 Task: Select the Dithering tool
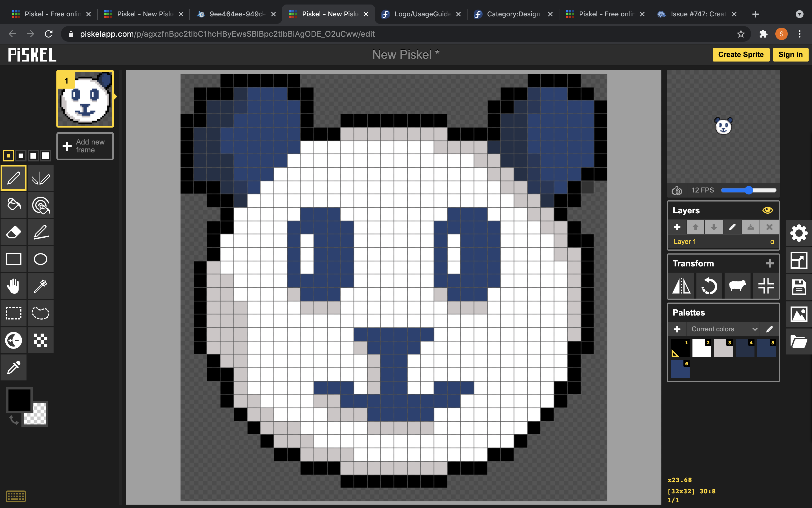[41, 340]
